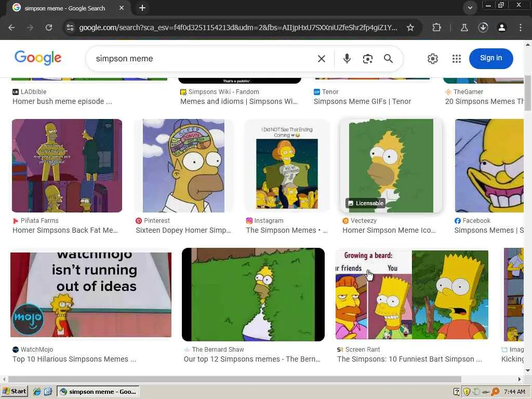Click the security shield tray icon
Screen dimensions: 532x399
(x=467, y=392)
